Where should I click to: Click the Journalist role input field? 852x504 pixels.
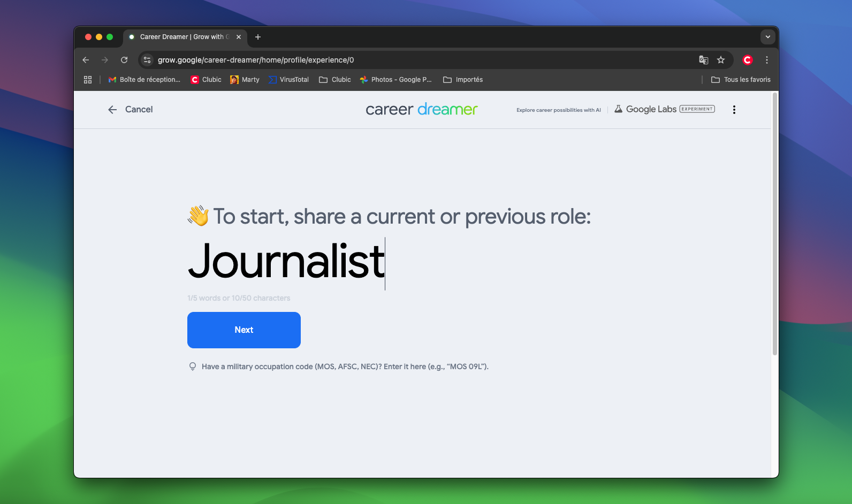click(286, 262)
